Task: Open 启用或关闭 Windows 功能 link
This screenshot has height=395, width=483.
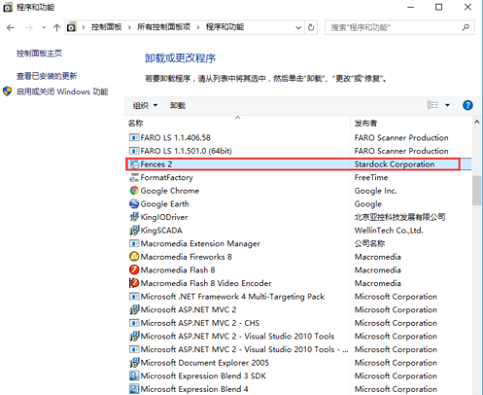Action: tap(62, 92)
